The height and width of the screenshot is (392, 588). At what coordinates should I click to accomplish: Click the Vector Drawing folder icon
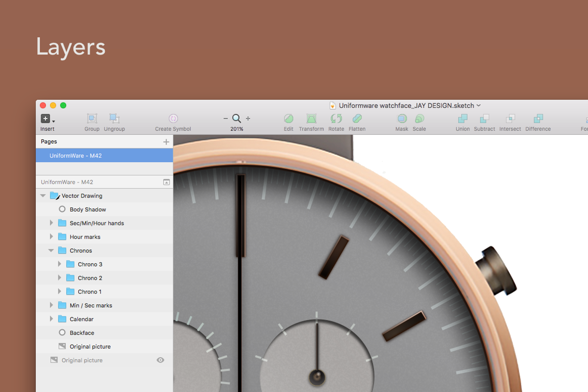coord(54,196)
